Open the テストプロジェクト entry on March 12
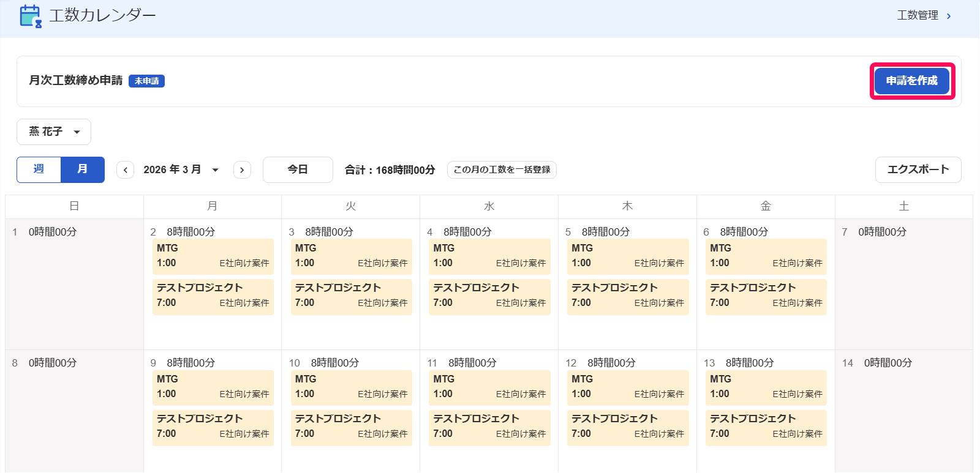This screenshot has width=980, height=473. (628, 428)
